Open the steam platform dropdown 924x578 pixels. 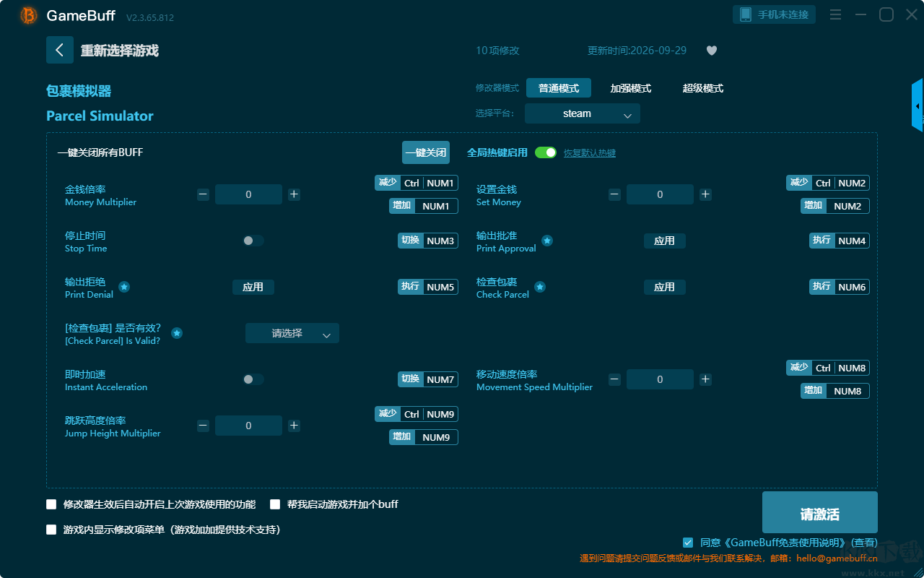[x=583, y=113]
